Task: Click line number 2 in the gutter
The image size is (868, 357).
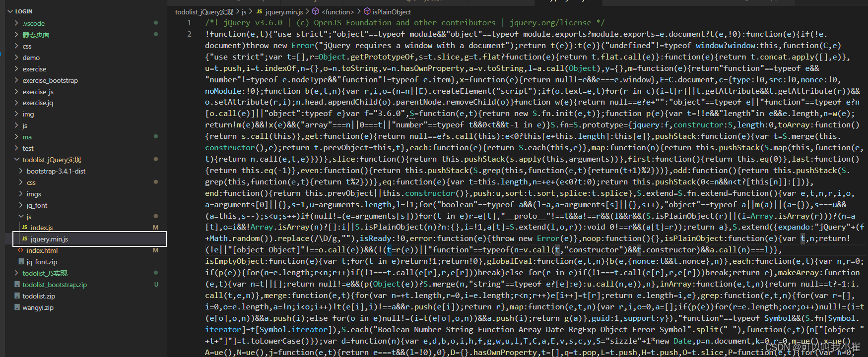Action: tap(189, 34)
